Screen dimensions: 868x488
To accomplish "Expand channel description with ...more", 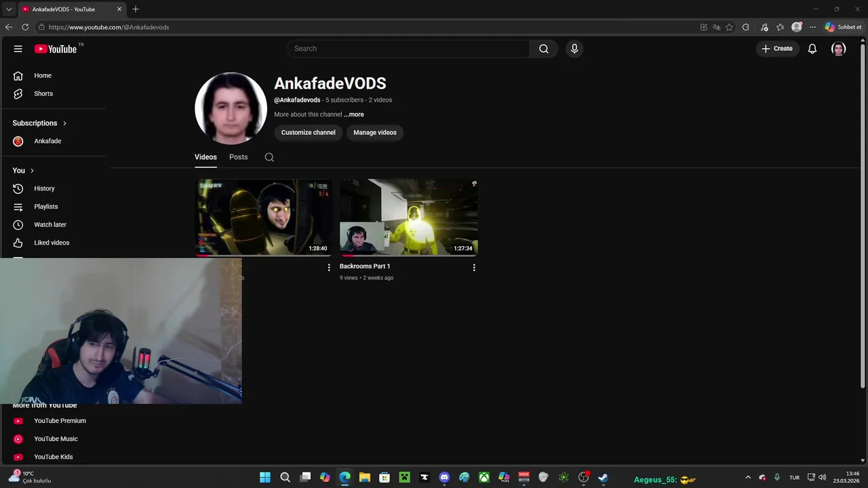I will [x=353, y=115].
